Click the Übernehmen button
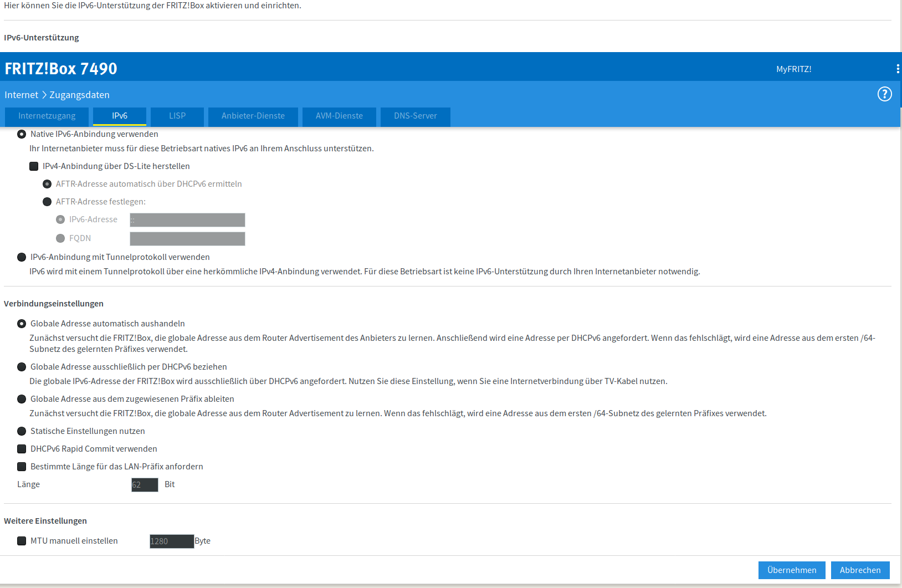Image resolution: width=902 pixels, height=588 pixels. 792,570
